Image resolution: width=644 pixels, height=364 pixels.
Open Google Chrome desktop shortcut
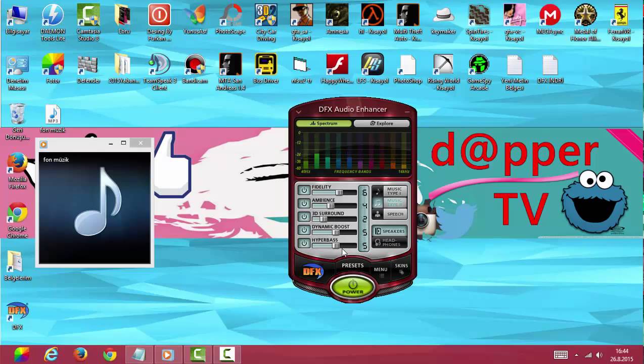coord(18,221)
